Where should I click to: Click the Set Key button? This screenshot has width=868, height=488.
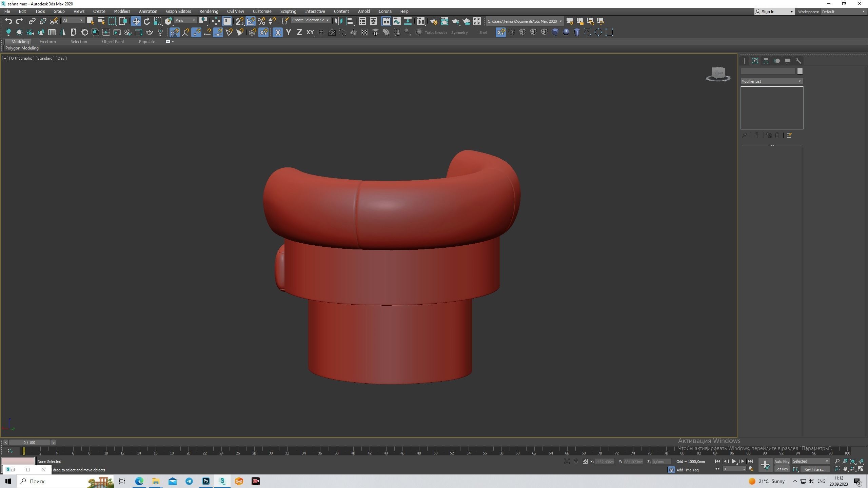(x=782, y=469)
